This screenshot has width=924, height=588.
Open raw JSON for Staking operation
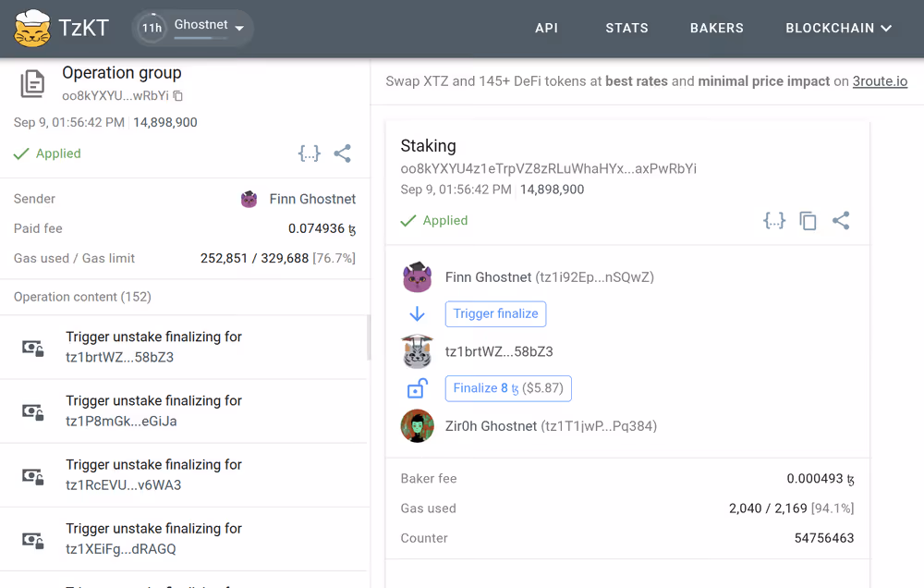point(774,221)
